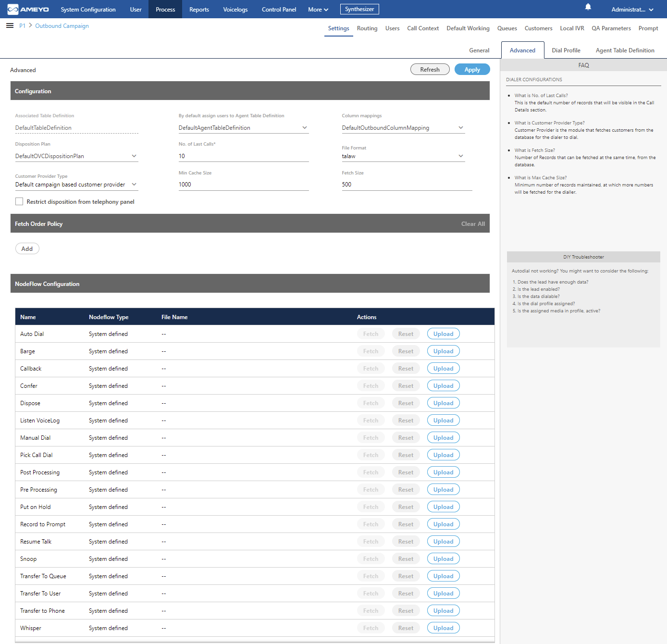Upload nodeflow for Listen VoiceLog
This screenshot has height=644, width=667.
click(443, 421)
